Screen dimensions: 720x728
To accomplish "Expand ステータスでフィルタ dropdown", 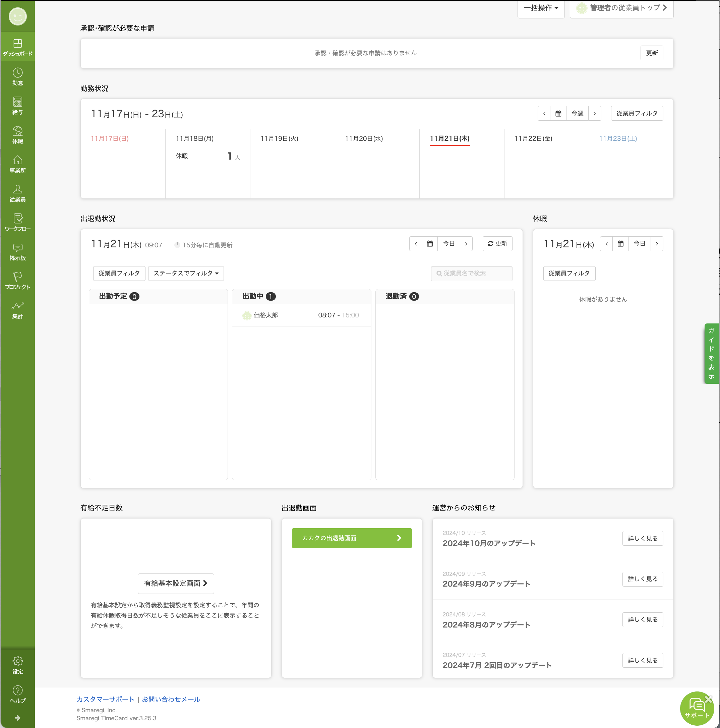I will [x=186, y=273].
